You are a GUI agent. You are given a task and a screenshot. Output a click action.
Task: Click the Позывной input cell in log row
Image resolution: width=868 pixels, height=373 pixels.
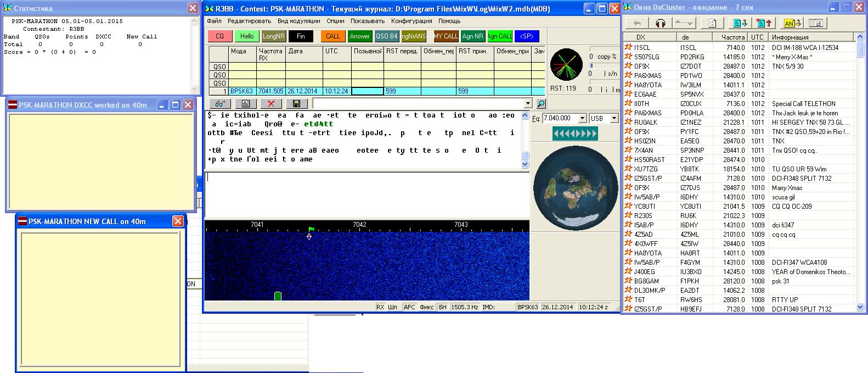pos(367,91)
